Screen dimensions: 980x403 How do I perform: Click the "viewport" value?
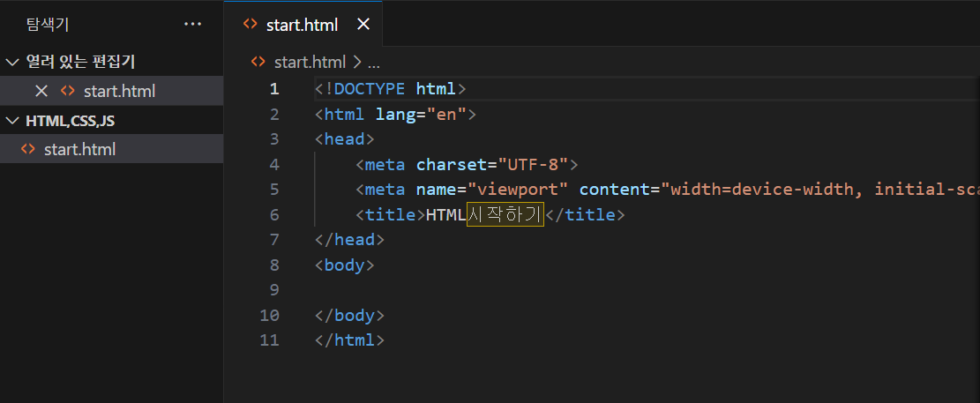click(518, 190)
